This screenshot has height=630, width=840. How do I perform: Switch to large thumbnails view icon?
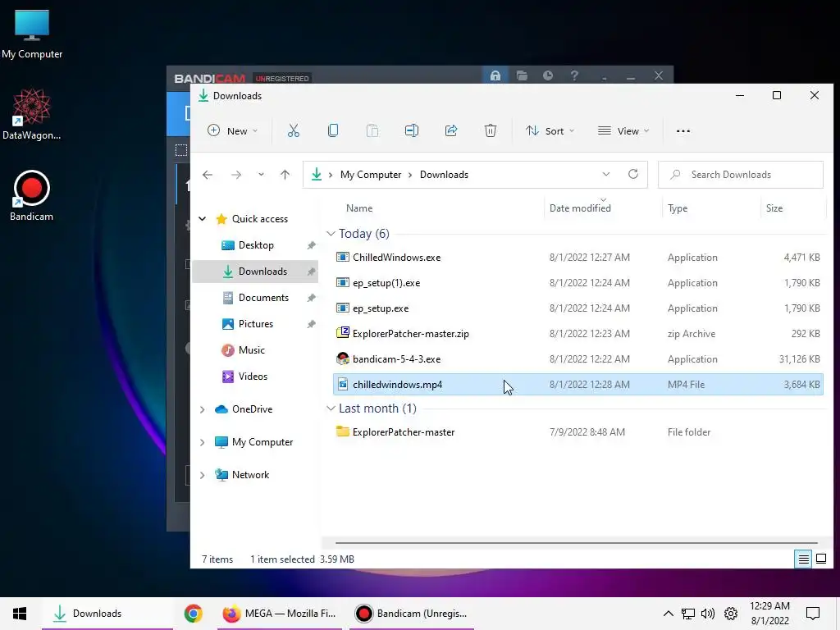821,559
